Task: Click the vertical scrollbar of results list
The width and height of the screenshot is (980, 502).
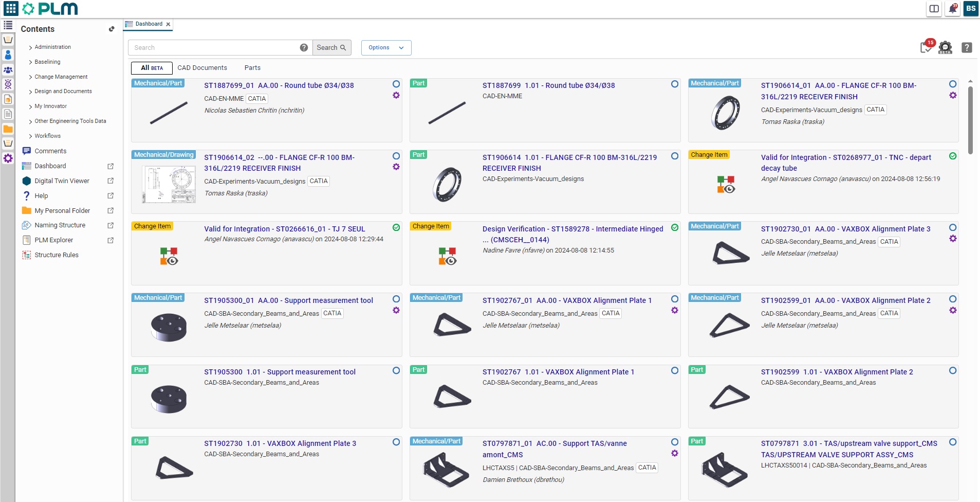Action: pos(970,120)
